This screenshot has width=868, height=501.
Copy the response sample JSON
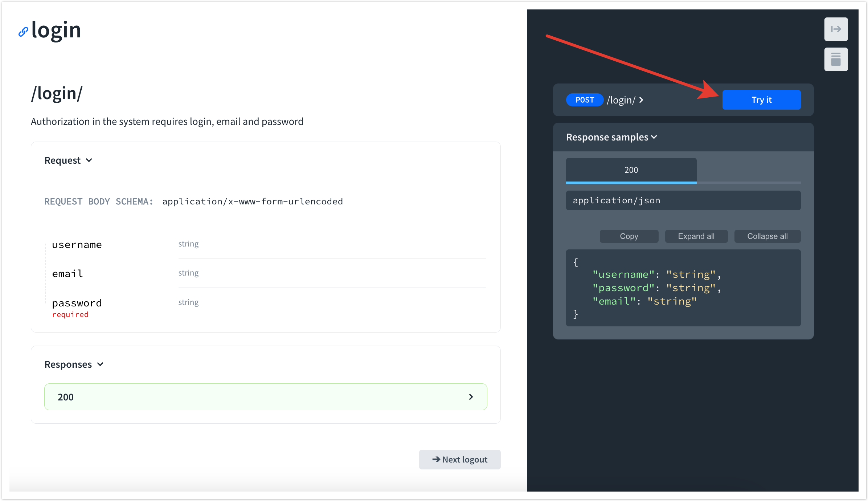coord(629,236)
